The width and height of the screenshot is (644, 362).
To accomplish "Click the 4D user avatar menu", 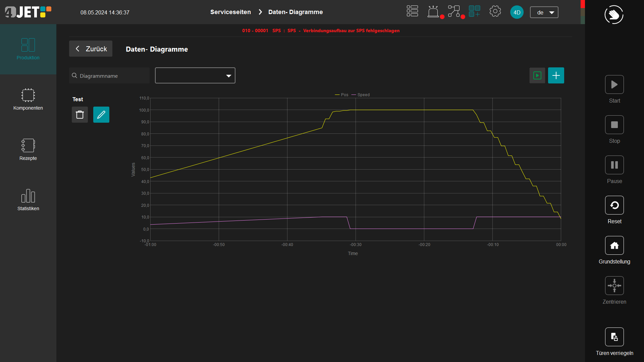I will tap(517, 12).
